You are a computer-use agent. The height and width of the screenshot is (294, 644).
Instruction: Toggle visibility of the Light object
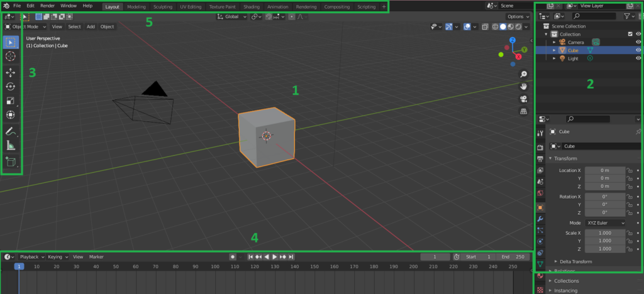(x=638, y=58)
